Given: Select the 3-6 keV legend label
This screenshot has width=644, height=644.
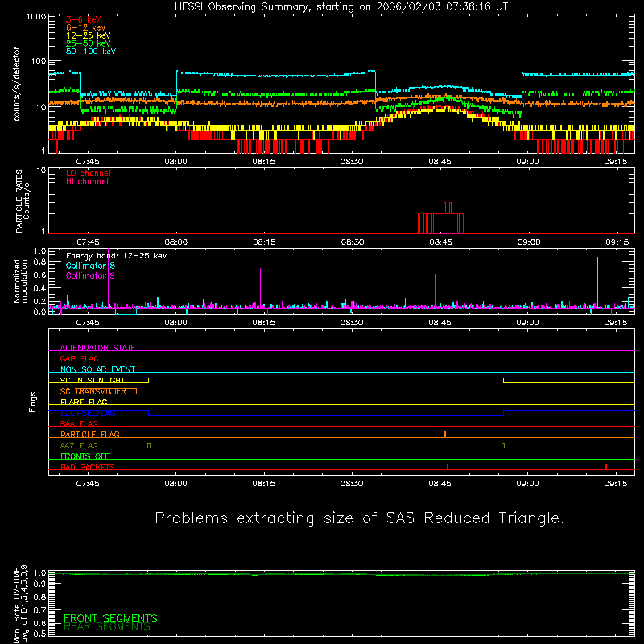Looking at the screenshot, I should 84,19.
